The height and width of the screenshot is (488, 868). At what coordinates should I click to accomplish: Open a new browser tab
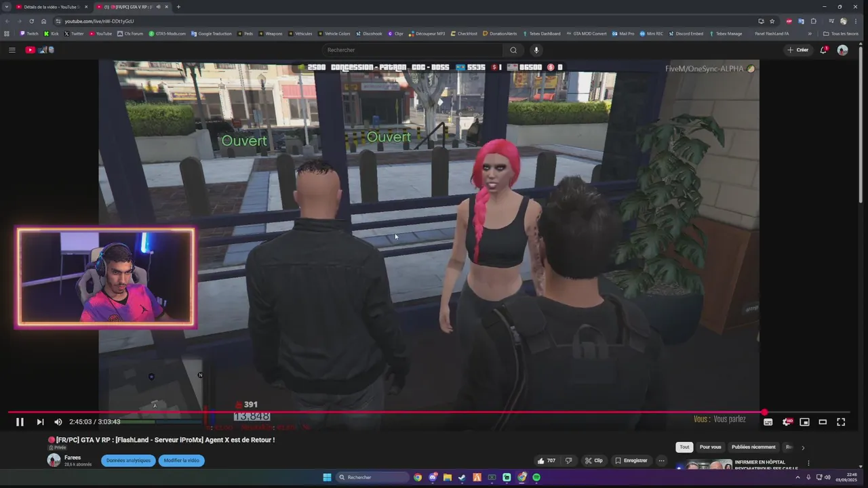pyautogui.click(x=178, y=7)
